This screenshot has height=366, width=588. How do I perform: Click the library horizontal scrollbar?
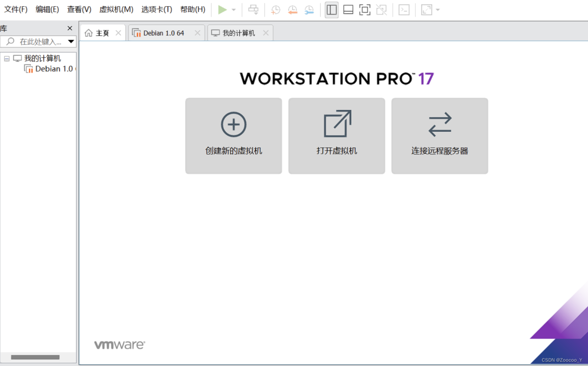pyautogui.click(x=35, y=357)
